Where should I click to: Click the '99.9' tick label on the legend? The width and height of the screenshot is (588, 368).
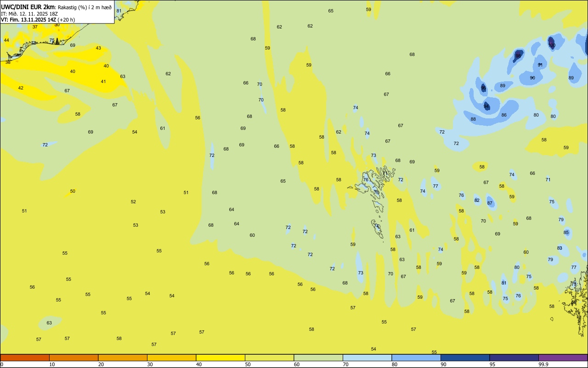(x=543, y=364)
